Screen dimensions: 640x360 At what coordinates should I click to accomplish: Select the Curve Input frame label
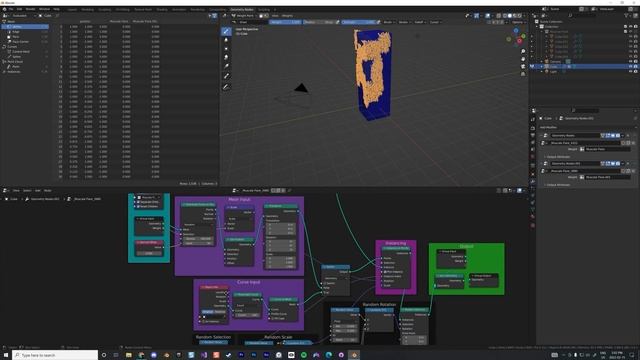pos(249,282)
